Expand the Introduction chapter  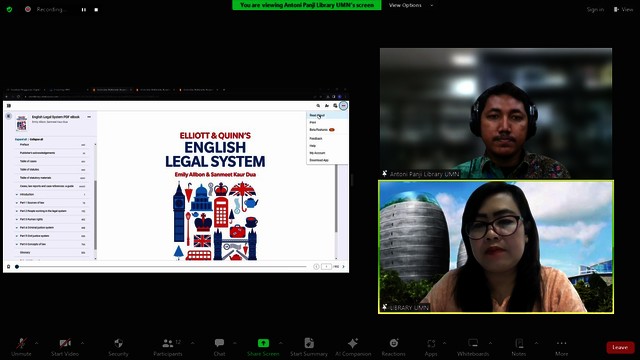pos(17,195)
